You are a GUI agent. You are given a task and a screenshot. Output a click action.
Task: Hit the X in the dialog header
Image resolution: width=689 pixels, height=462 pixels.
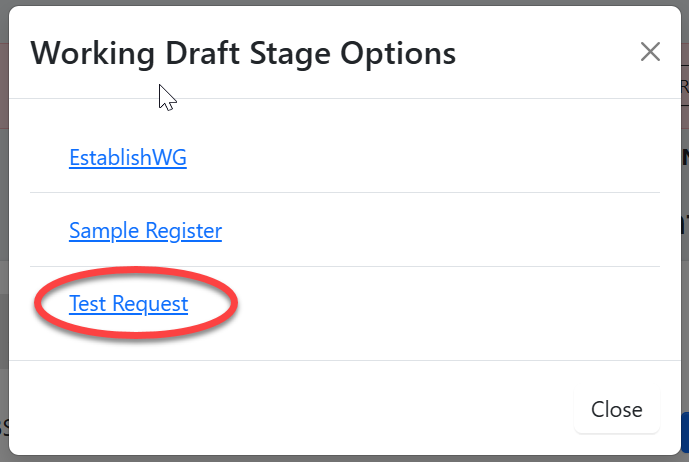(x=650, y=52)
